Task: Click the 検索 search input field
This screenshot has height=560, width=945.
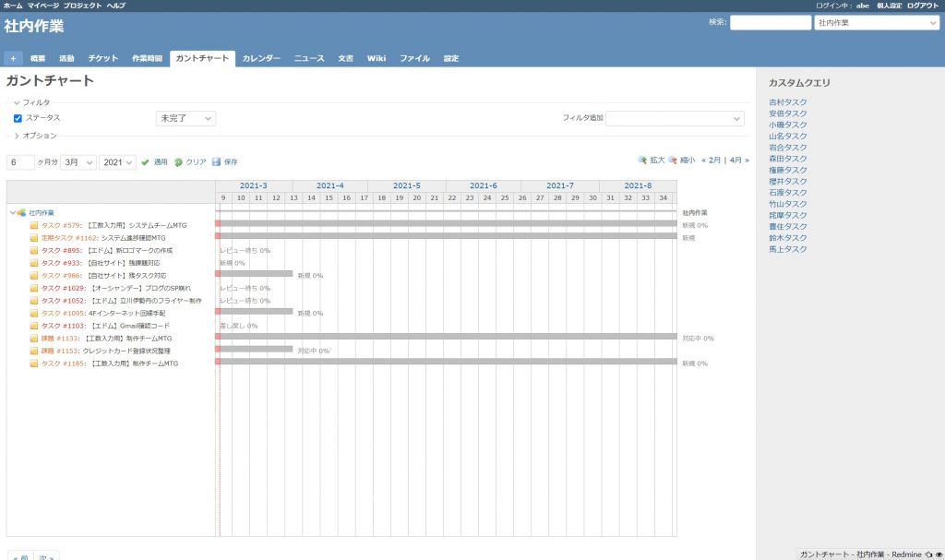Action: pos(771,23)
